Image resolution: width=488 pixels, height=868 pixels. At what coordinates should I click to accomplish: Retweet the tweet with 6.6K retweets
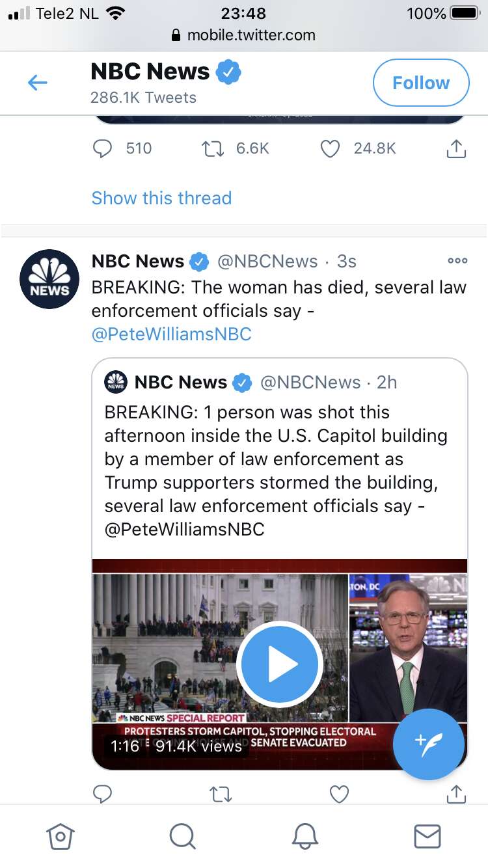(x=212, y=148)
